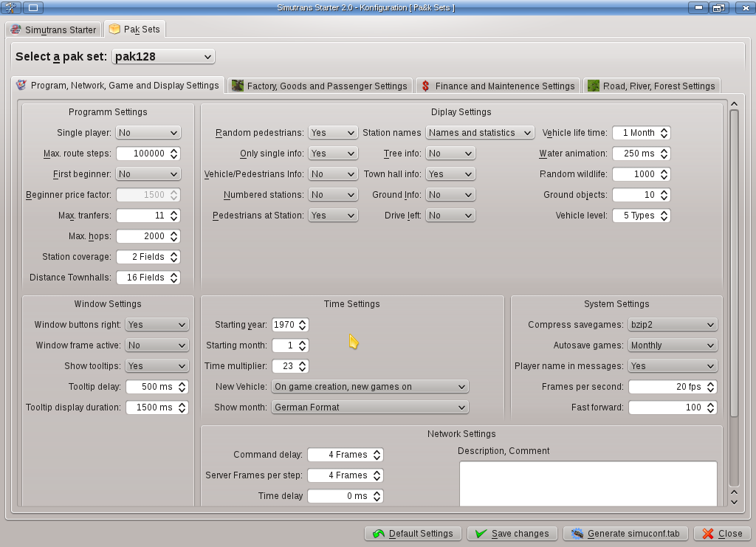The image size is (756, 547).
Task: Click Default Settings button
Action: pyautogui.click(x=413, y=534)
